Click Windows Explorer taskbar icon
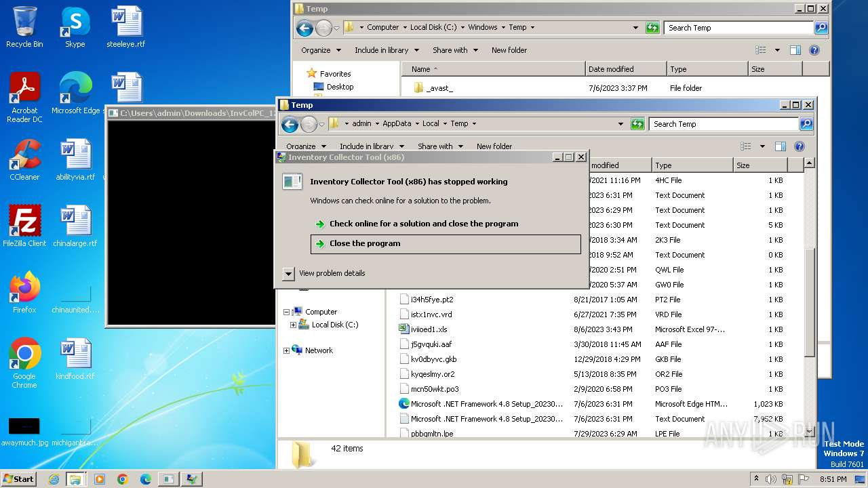Screen dimensions: 868x488 pyautogui.click(x=75, y=479)
